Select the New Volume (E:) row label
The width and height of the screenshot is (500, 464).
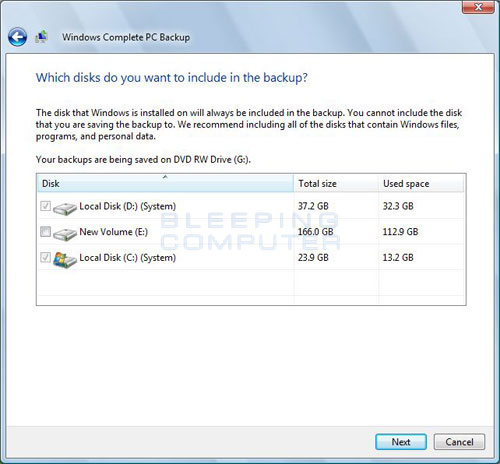point(113,232)
